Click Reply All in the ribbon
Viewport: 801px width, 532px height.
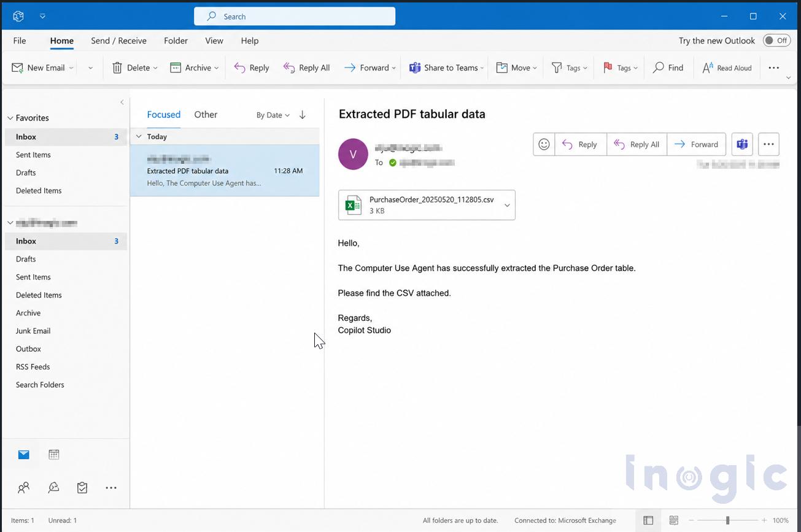pyautogui.click(x=306, y=67)
